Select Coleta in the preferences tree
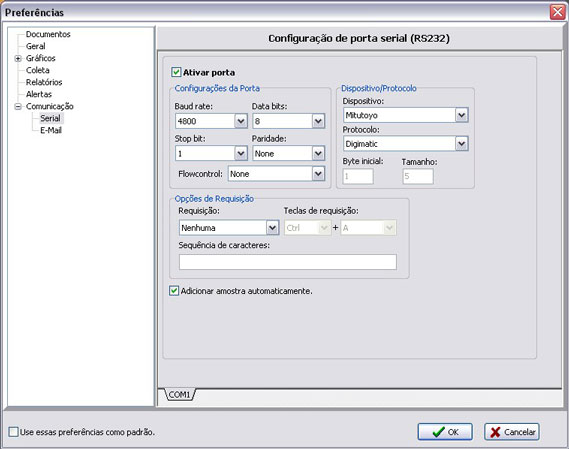569x449 pixels. point(37,70)
